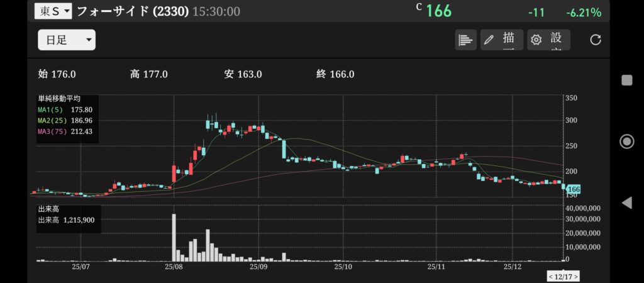Expand the 日足 timeframe dropdown
644x283 pixels.
[67, 40]
